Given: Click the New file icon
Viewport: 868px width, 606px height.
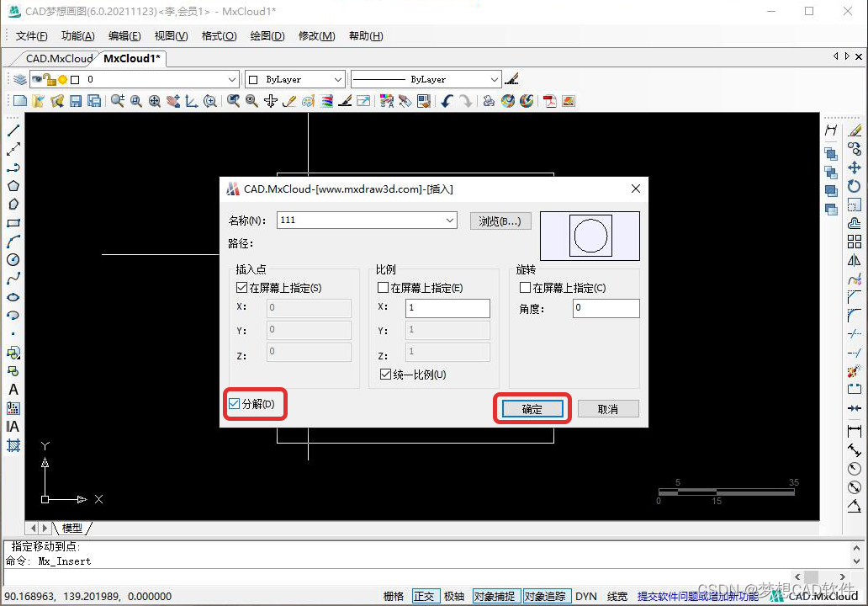Looking at the screenshot, I should 20,101.
